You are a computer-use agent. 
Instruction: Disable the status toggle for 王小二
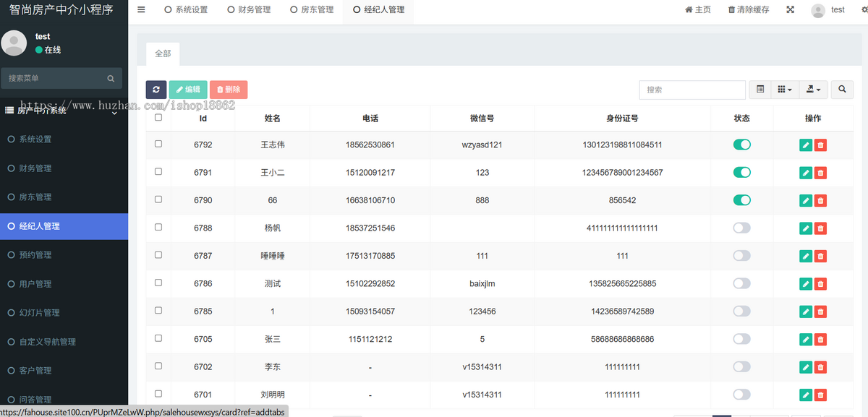pyautogui.click(x=741, y=172)
